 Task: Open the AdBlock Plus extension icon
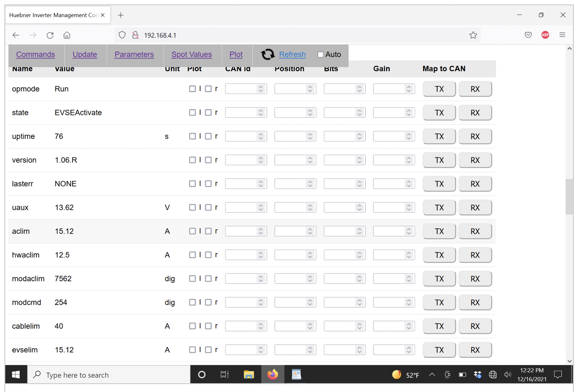pos(545,35)
